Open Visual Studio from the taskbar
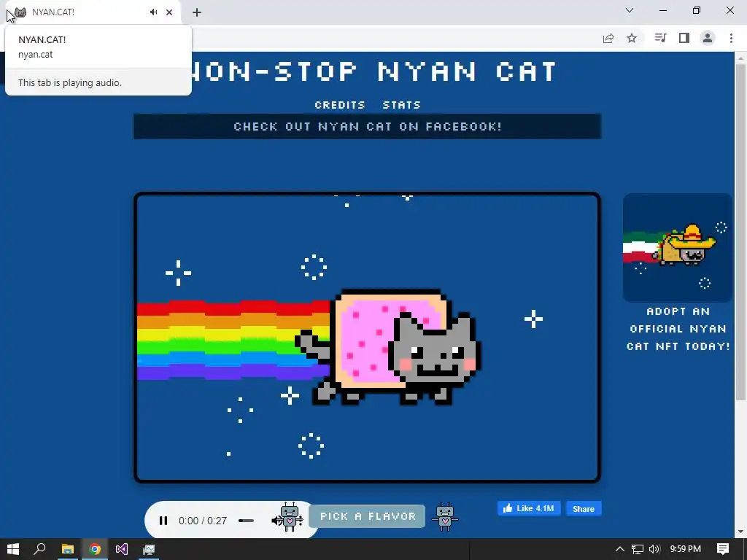The width and height of the screenshot is (747, 560). [122, 549]
